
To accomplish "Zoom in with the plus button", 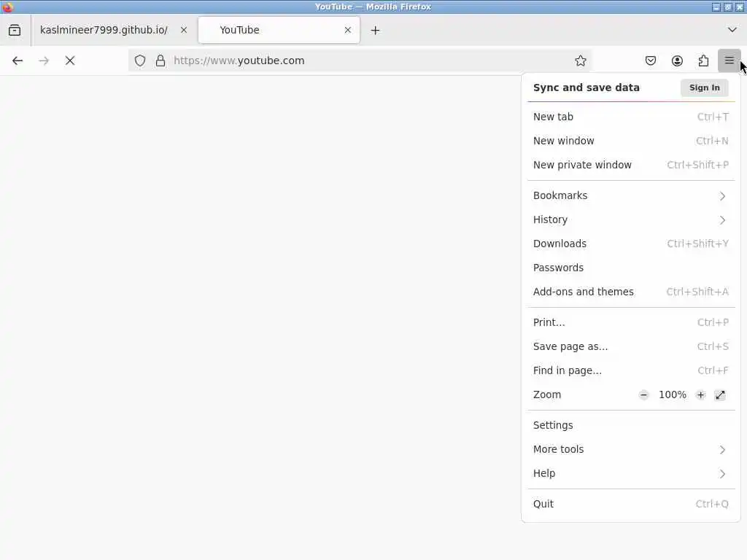I will tap(700, 394).
